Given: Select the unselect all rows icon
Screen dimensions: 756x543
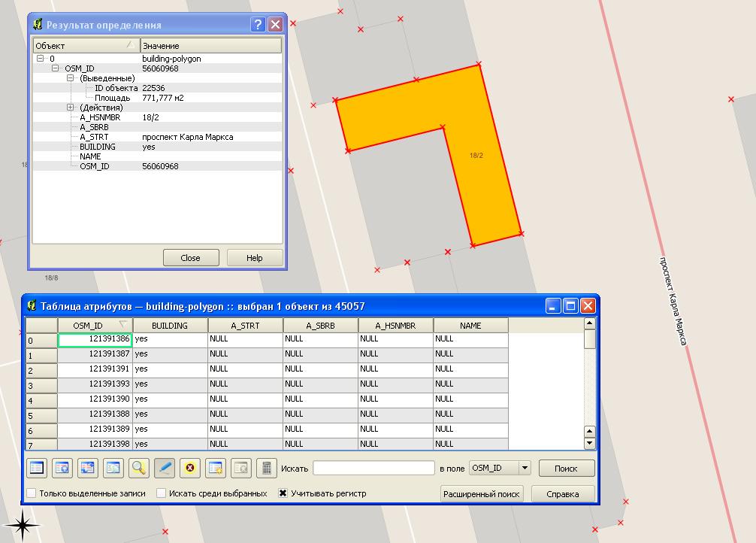Looking at the screenshot, I should tap(35, 468).
